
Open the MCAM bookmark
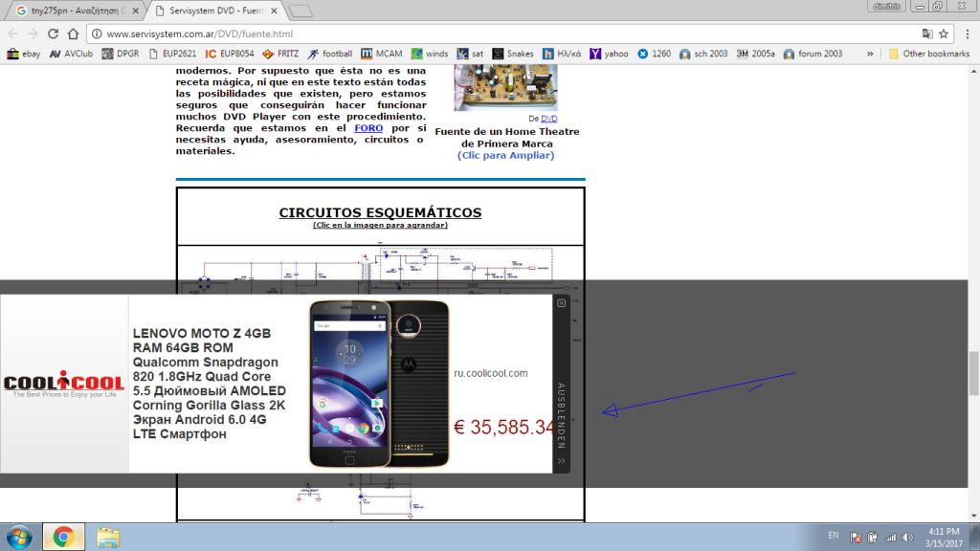(382, 54)
